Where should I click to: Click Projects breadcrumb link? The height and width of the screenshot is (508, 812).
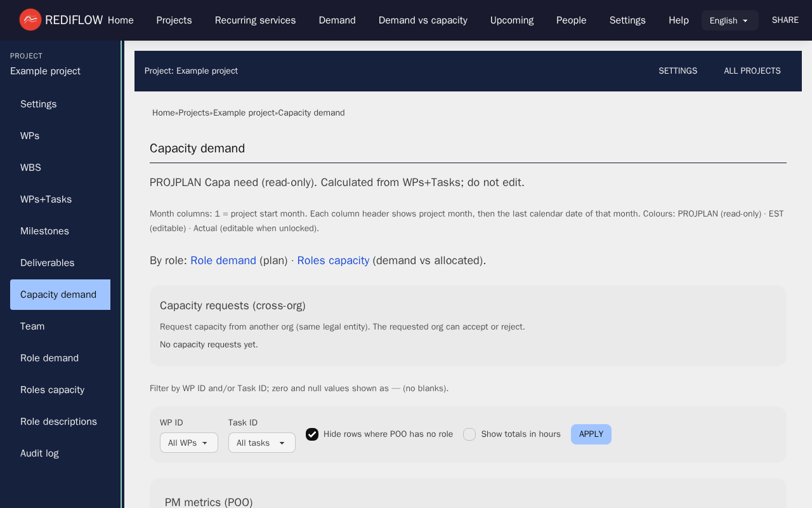(193, 112)
